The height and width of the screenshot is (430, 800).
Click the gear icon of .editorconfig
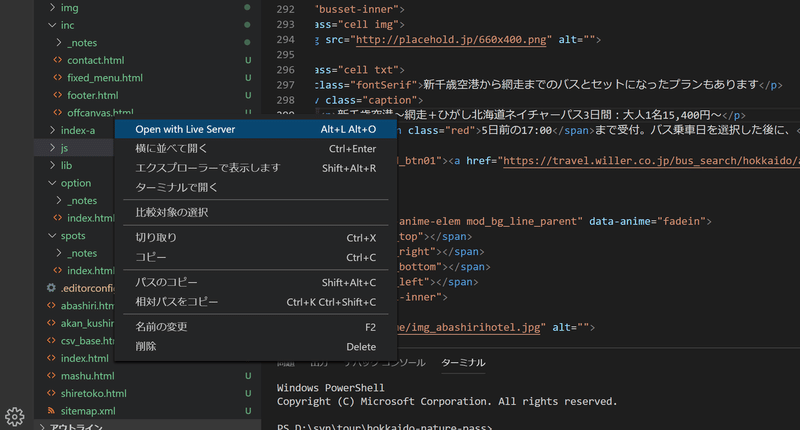[x=52, y=288]
